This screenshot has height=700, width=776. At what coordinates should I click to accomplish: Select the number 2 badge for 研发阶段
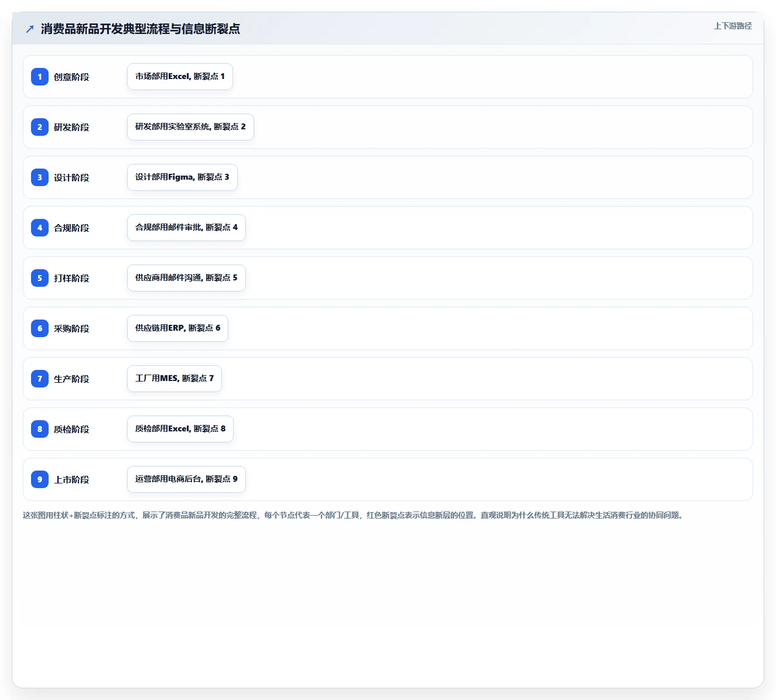pyautogui.click(x=40, y=127)
